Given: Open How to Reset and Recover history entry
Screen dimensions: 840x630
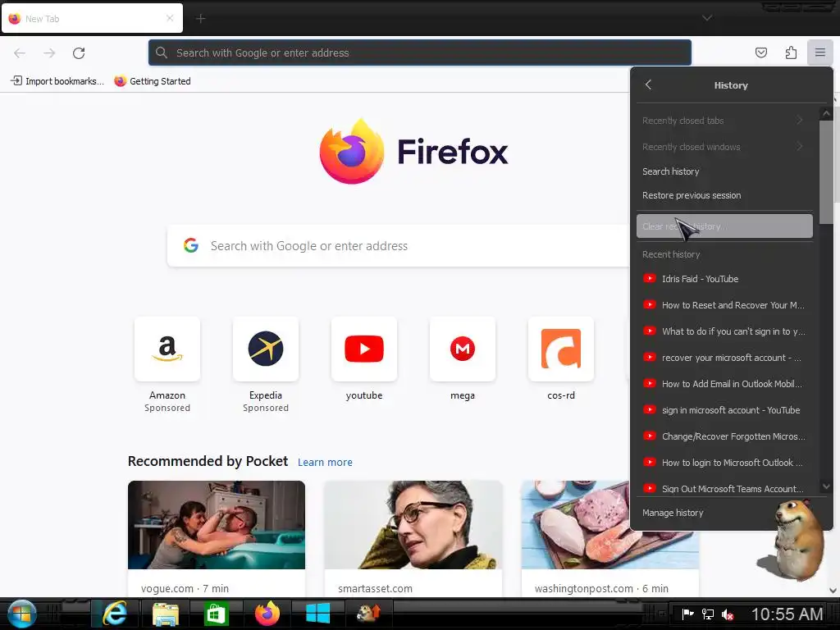Looking at the screenshot, I should pos(724,305).
